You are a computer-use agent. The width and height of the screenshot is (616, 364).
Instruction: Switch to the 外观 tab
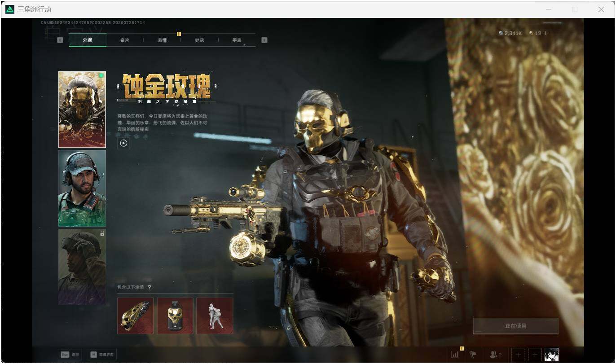[x=88, y=40]
